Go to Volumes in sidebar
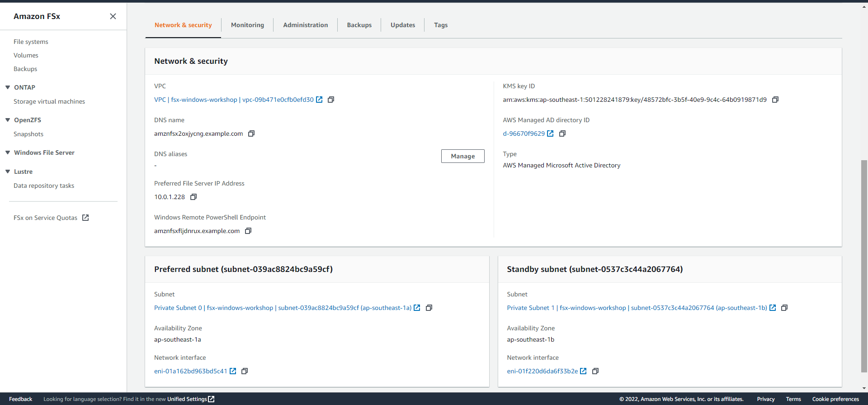The width and height of the screenshot is (868, 405). [26, 55]
